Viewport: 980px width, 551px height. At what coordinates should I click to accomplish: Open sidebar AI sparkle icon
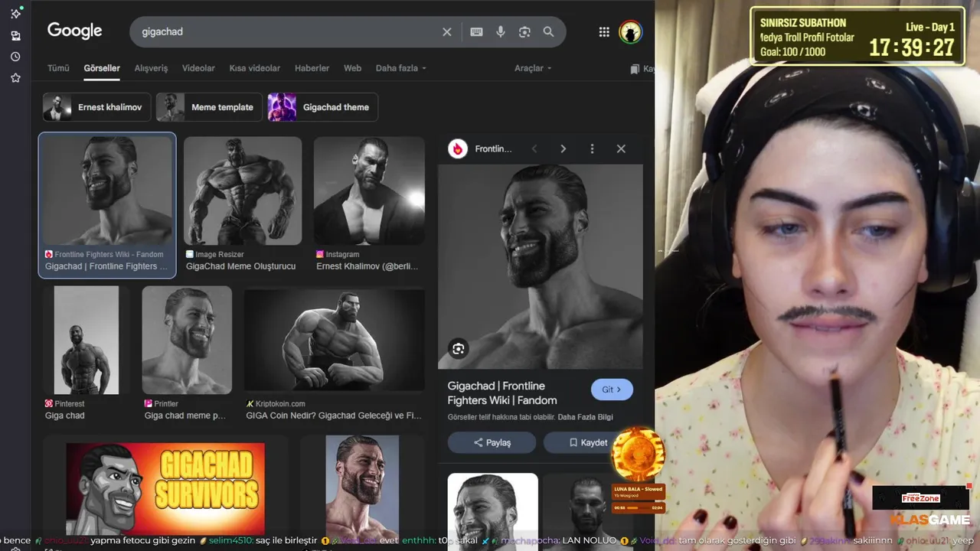(15, 13)
